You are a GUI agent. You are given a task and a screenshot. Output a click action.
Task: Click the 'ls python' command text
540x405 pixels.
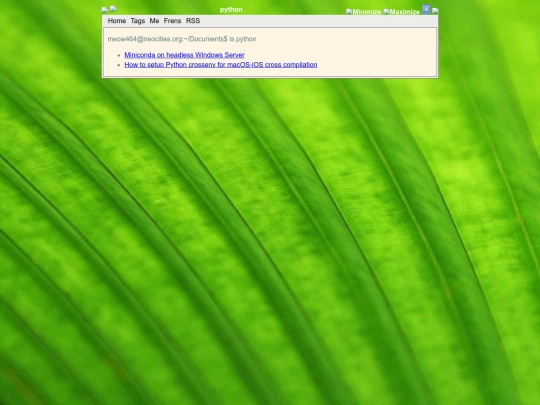(x=243, y=39)
